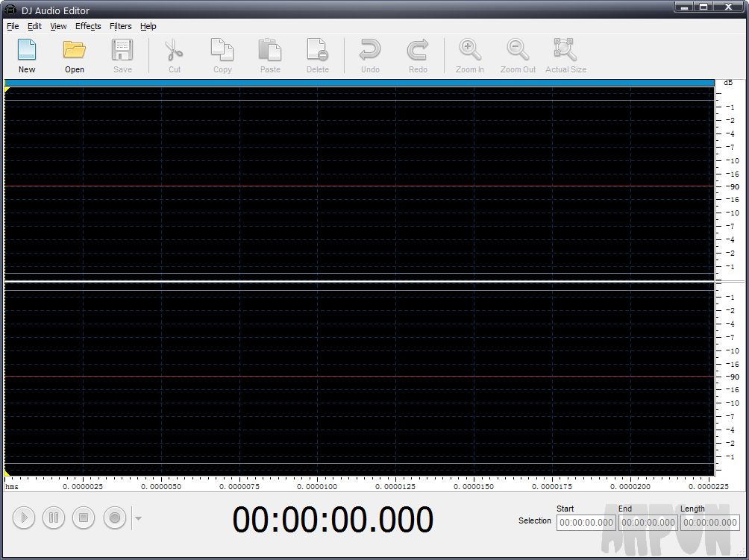
Task: Open the Effects menu
Action: [x=88, y=26]
